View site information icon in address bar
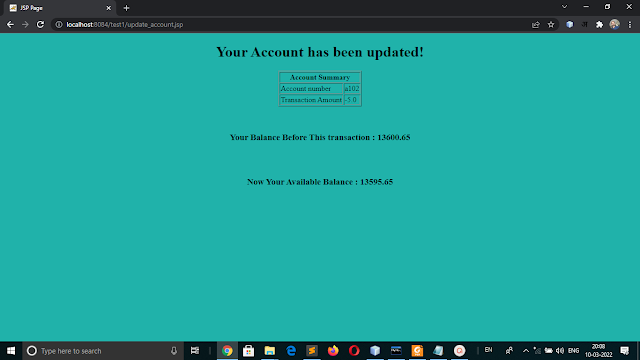This screenshot has height=360, width=640. coord(59,24)
